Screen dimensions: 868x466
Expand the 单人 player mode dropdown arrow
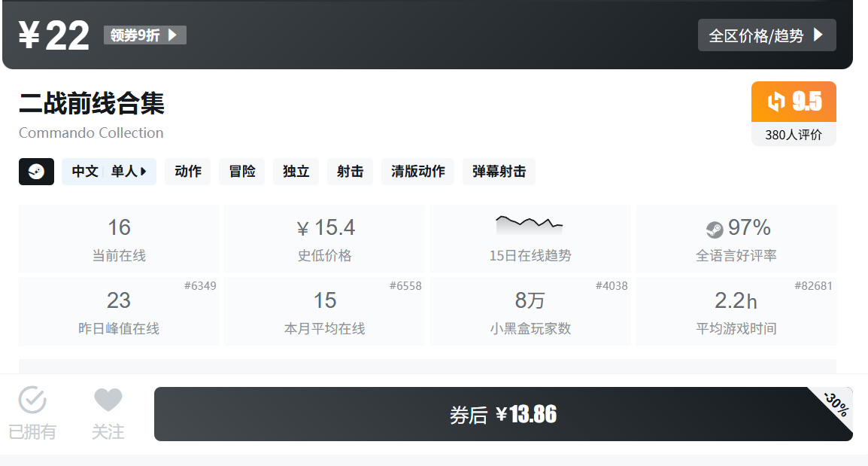(144, 171)
